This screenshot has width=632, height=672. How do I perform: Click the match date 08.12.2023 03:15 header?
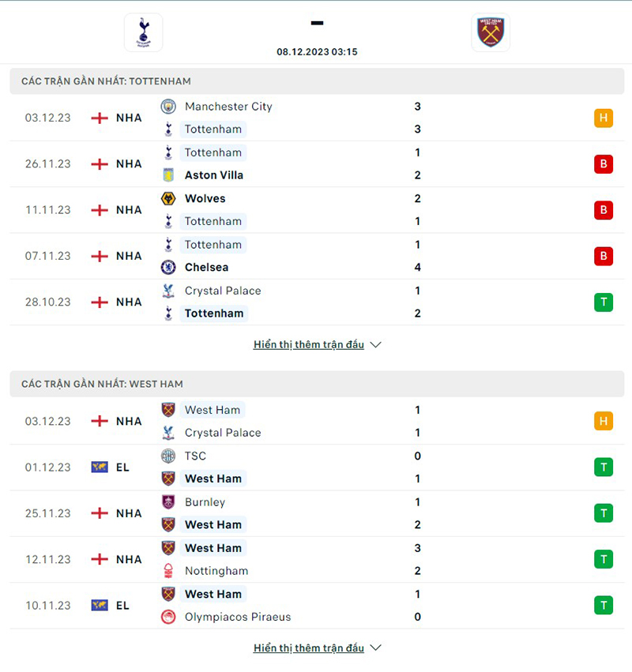click(316, 52)
